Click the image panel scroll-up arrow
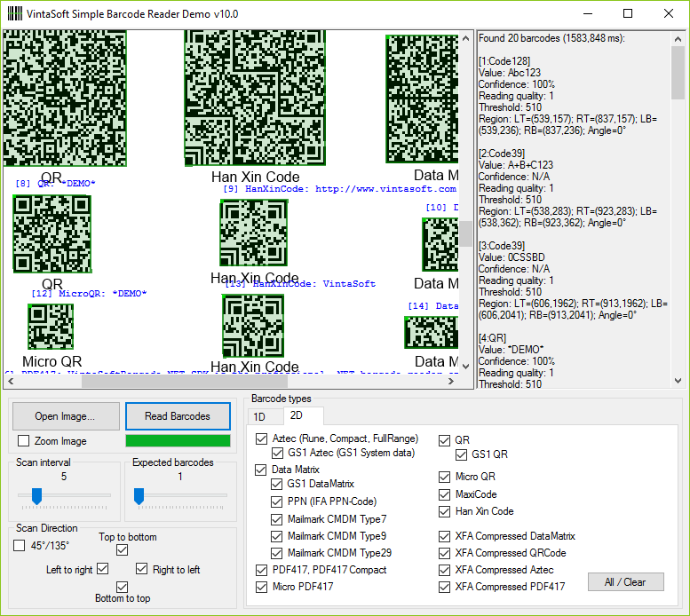The width and height of the screenshot is (690, 616). coord(465,38)
